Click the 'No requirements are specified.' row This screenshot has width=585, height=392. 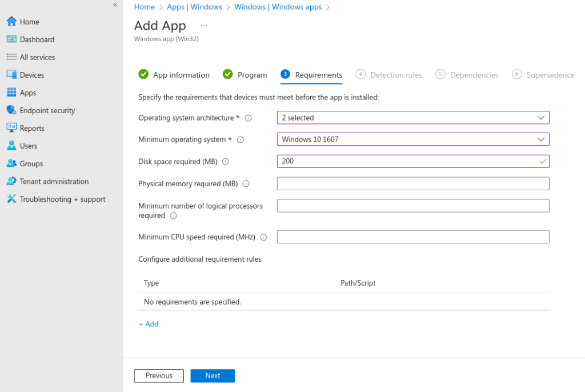(x=343, y=302)
